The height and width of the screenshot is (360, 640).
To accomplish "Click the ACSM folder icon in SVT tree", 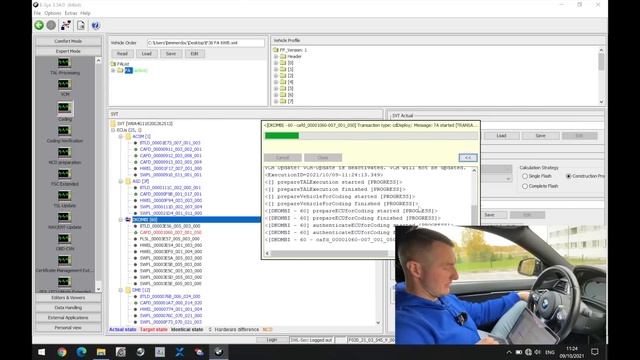I will (128, 136).
